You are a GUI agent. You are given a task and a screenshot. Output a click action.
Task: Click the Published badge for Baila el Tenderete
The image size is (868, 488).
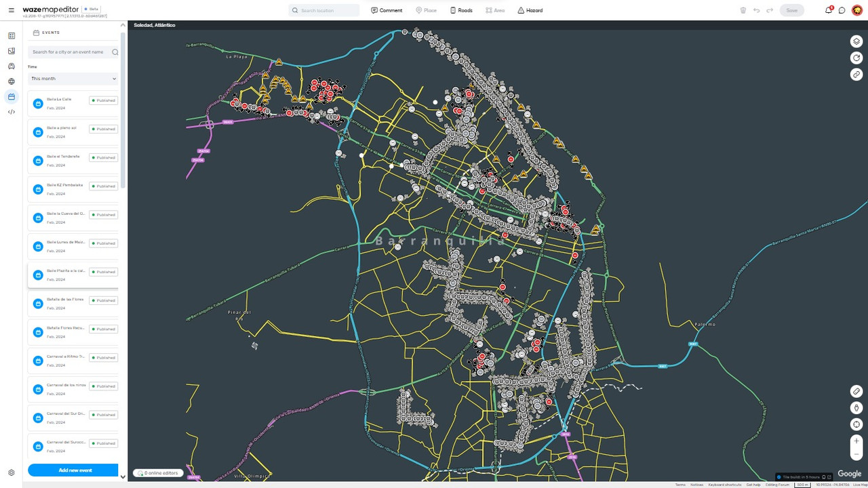tap(104, 157)
